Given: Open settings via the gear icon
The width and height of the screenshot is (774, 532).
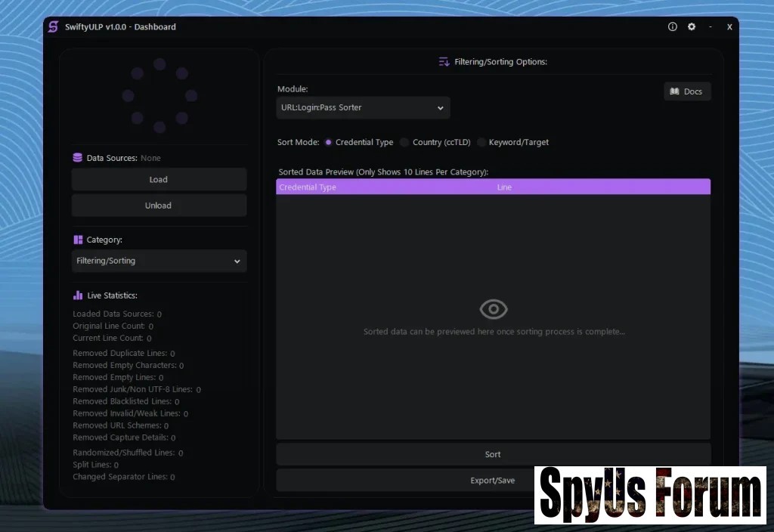Looking at the screenshot, I should point(691,27).
